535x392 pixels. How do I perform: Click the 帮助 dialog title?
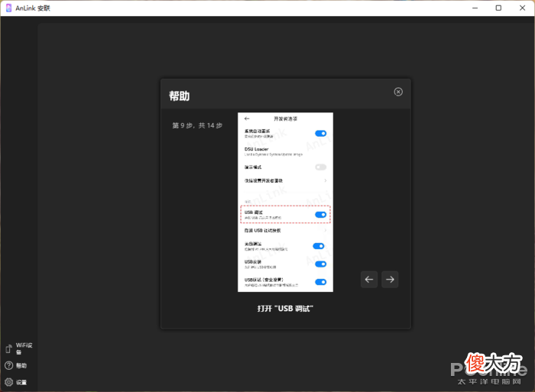179,96
